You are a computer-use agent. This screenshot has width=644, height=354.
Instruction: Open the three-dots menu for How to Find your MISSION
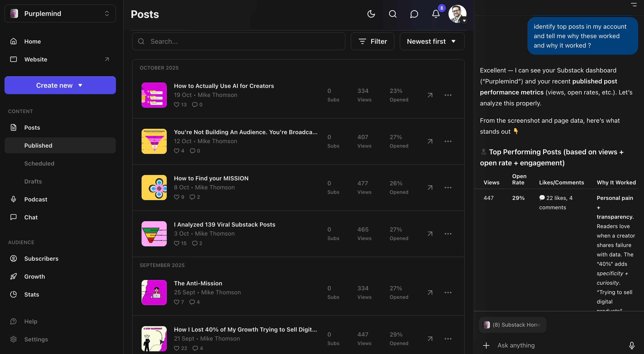point(448,188)
